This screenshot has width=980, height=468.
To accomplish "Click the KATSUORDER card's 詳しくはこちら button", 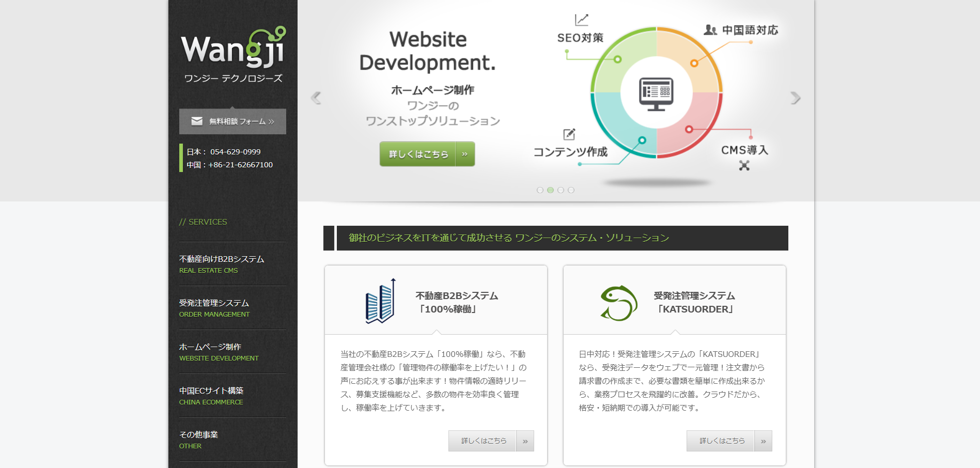I will (x=721, y=441).
